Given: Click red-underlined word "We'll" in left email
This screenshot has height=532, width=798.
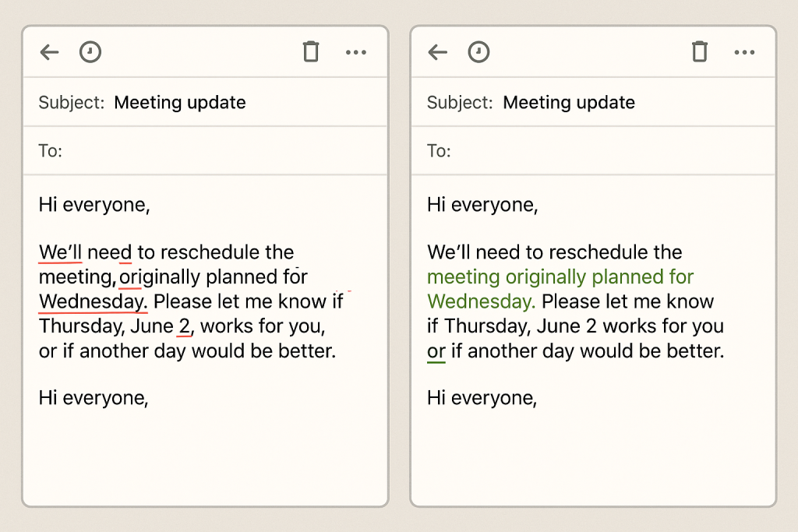Looking at the screenshot, I should (60, 252).
